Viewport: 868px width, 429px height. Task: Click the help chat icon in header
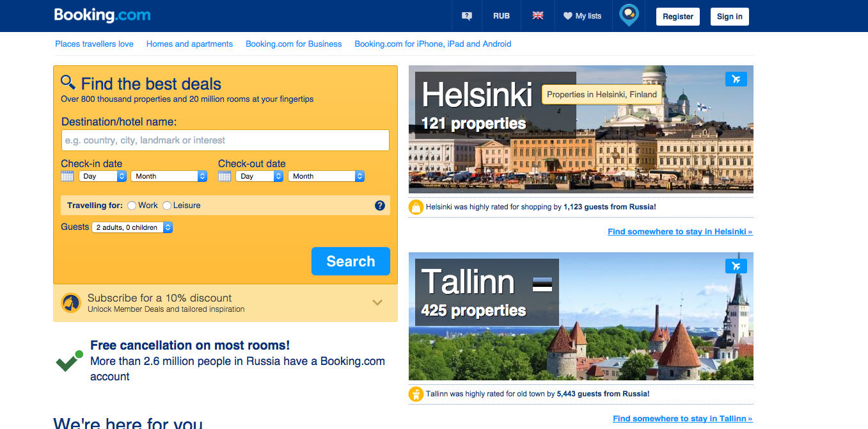tap(467, 16)
